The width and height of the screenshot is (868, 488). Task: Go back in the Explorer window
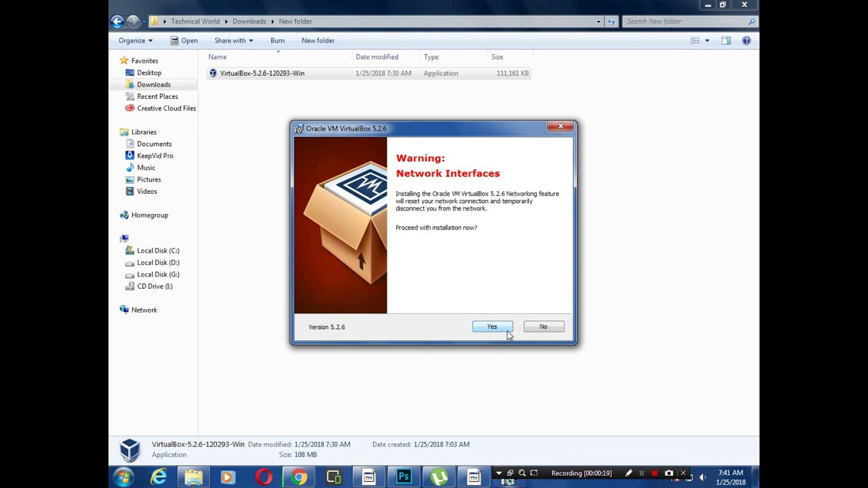tap(117, 21)
